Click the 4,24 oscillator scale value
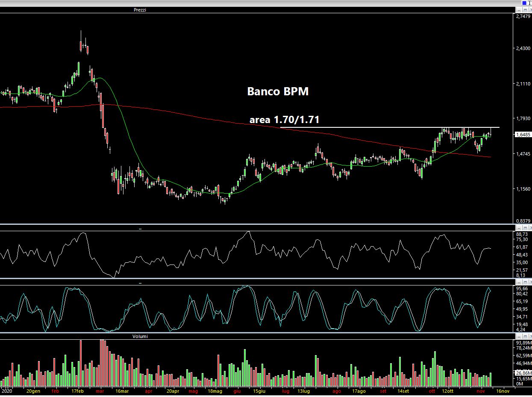 520,329
